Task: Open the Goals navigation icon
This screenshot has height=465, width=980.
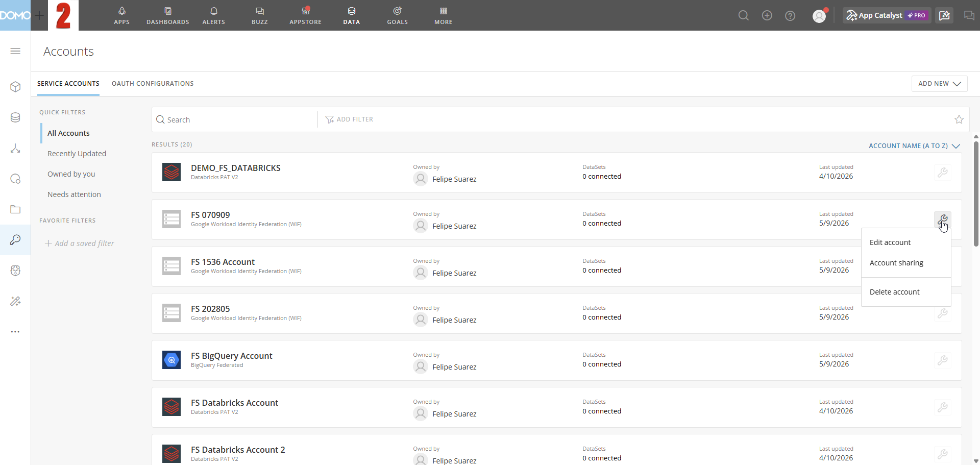Action: [397, 15]
